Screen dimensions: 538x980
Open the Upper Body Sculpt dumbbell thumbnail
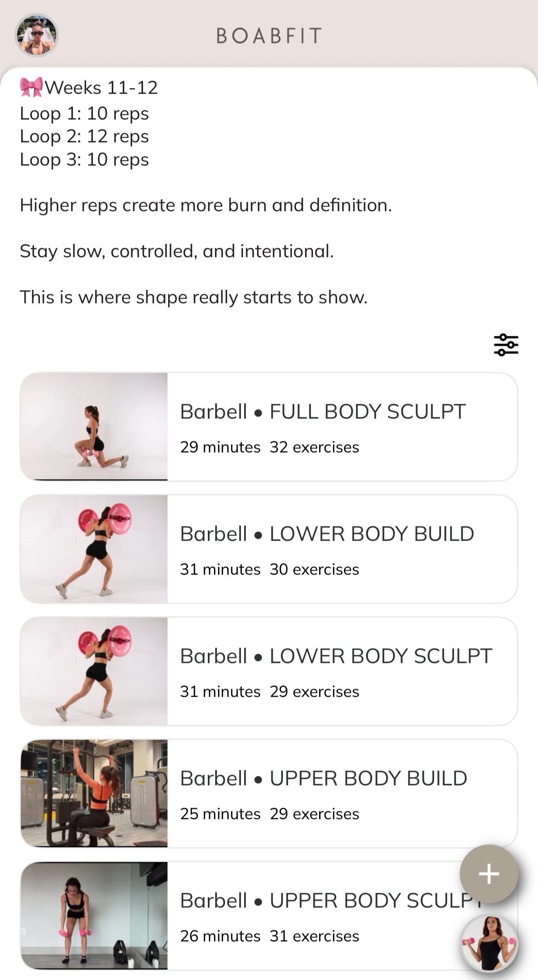[94, 916]
